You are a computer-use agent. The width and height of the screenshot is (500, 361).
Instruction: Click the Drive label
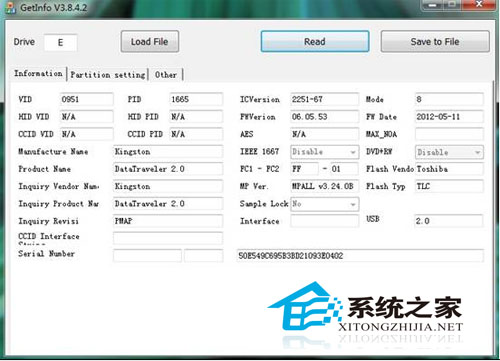pos(24,42)
